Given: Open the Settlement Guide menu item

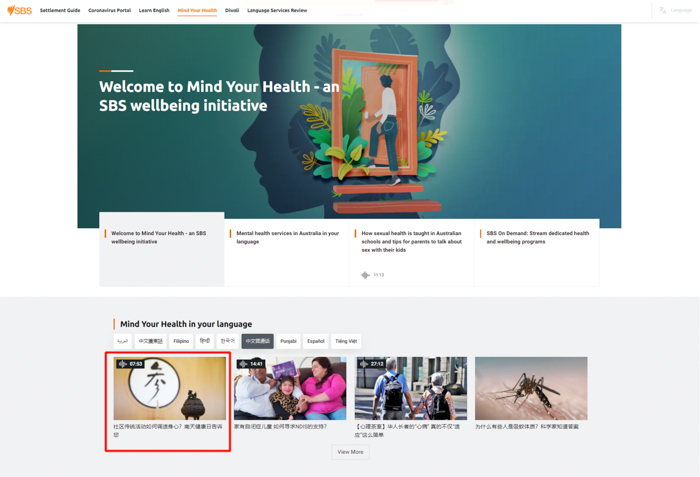Looking at the screenshot, I should click(60, 10).
